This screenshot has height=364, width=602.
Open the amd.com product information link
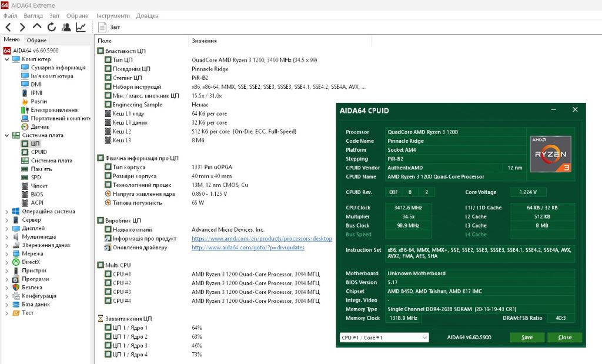(262, 238)
